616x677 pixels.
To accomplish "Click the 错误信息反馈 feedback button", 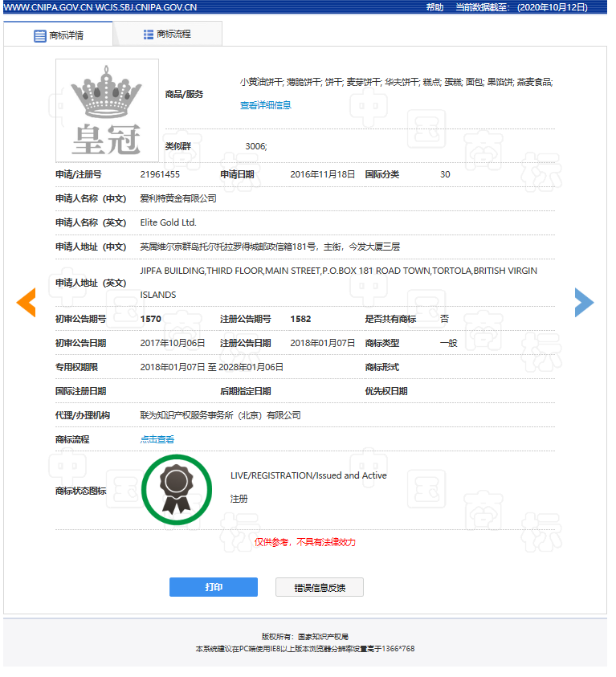I will pos(319,587).
